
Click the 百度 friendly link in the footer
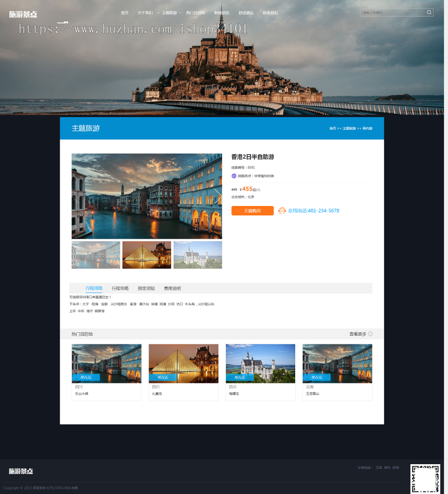(x=379, y=468)
